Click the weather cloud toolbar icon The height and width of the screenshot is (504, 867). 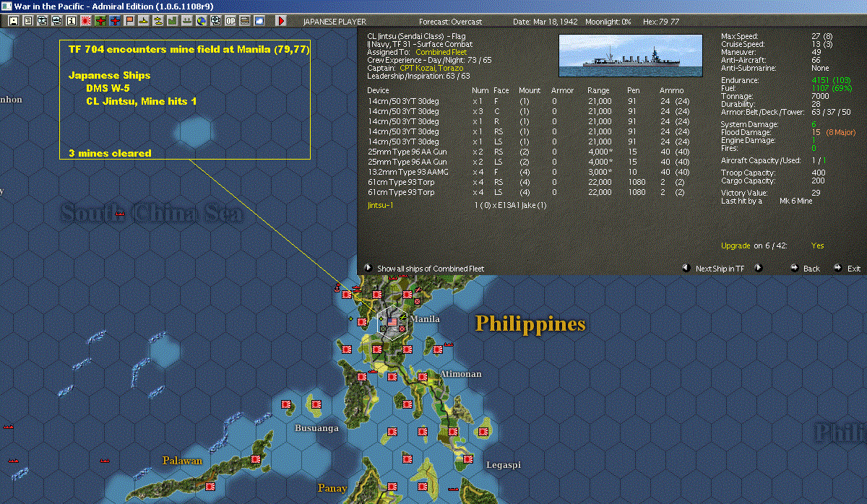pyautogui.click(x=259, y=21)
